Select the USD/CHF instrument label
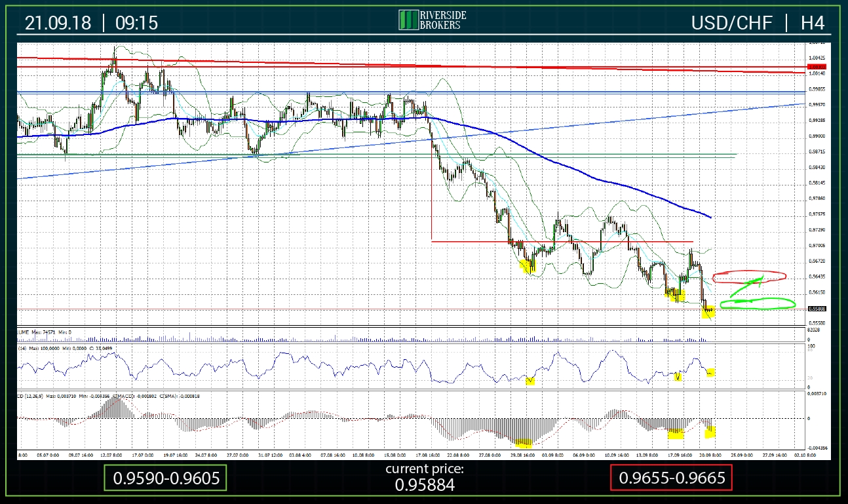The image size is (848, 504). tap(732, 22)
